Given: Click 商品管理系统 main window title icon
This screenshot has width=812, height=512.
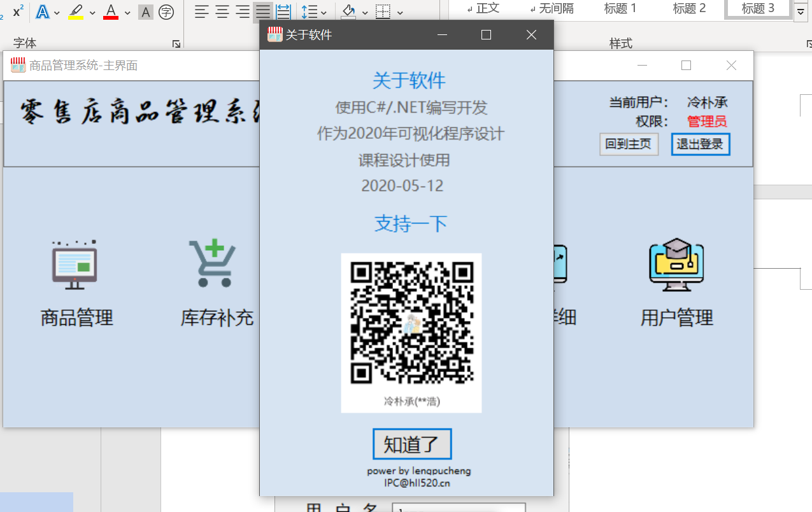Looking at the screenshot, I should [x=18, y=65].
